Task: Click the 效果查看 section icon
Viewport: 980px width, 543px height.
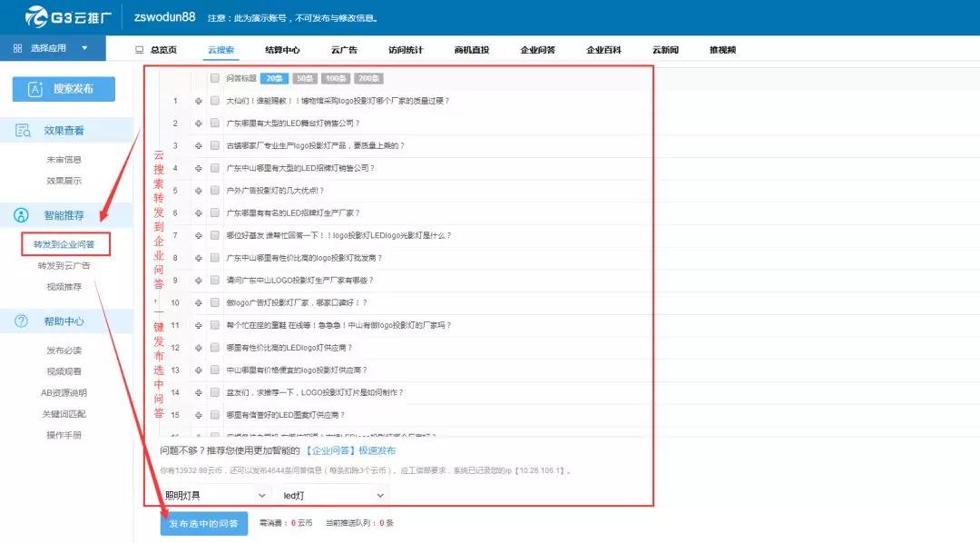Action: [x=22, y=131]
